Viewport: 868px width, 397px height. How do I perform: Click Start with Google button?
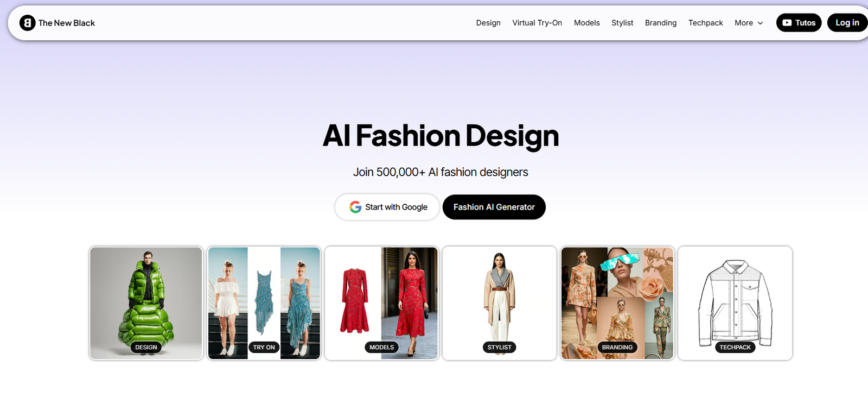[x=387, y=207]
